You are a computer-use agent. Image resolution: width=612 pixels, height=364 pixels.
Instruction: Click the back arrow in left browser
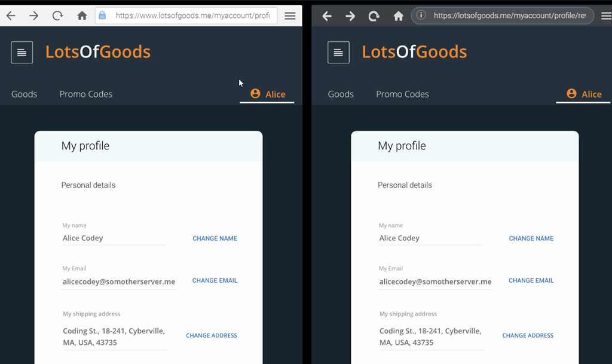11,16
